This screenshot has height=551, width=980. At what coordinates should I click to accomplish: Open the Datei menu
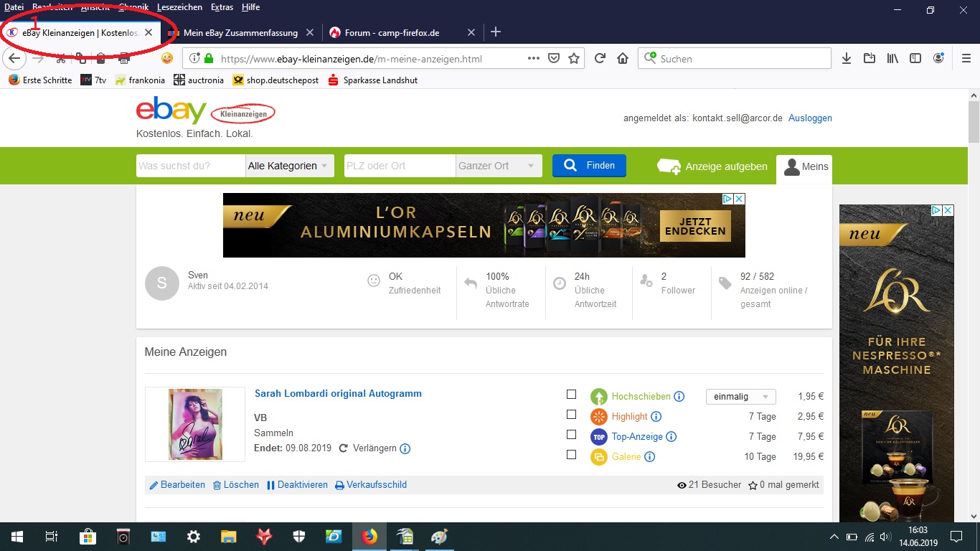click(x=14, y=7)
